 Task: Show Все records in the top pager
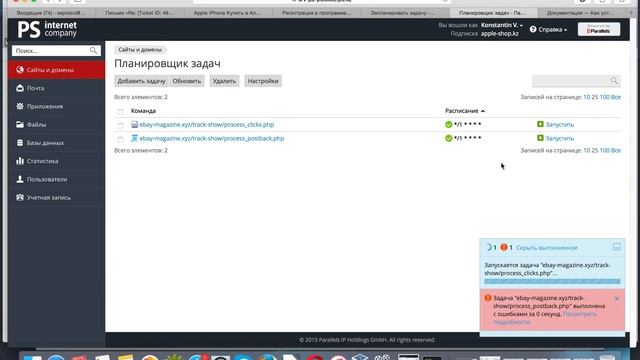tap(616, 97)
